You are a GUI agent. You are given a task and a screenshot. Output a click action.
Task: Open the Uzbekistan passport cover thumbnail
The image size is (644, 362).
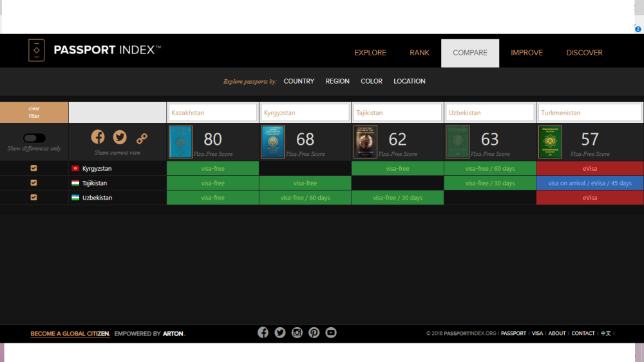[457, 142]
